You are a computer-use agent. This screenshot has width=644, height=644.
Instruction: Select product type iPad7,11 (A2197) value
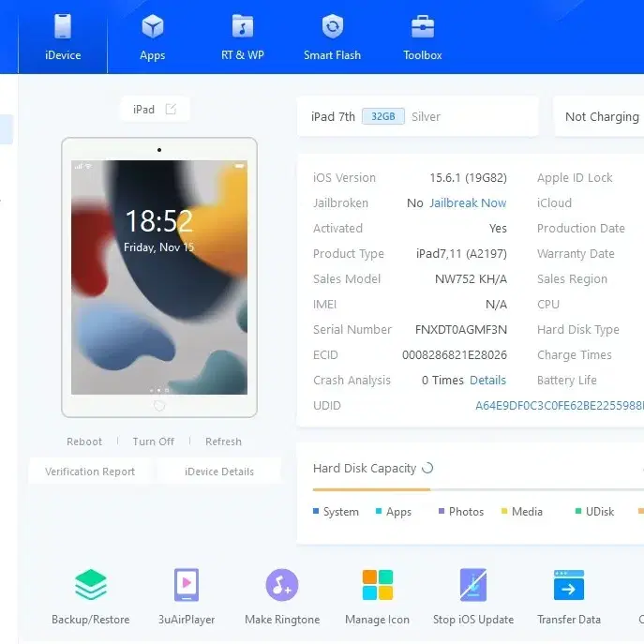tap(461, 254)
